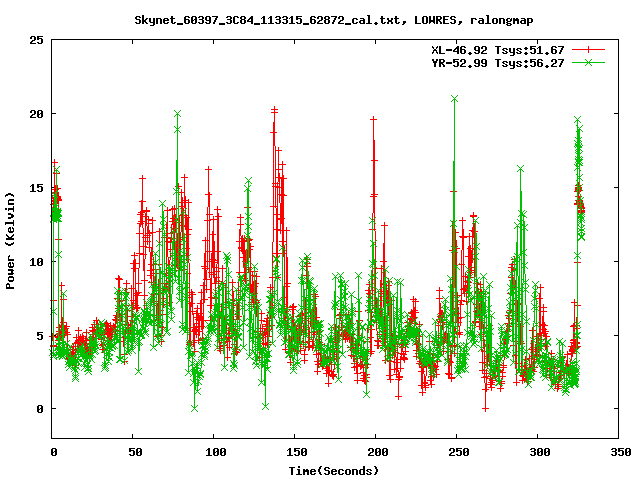This screenshot has width=640, height=480.
Task: Click the y-axis tick label 5
Action: 40,336
